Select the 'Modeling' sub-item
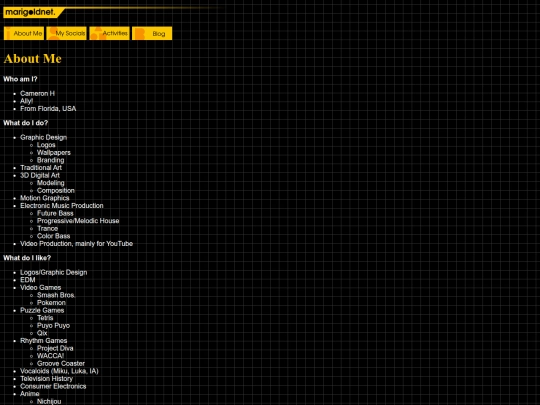The height and width of the screenshot is (405, 540). [x=51, y=183]
